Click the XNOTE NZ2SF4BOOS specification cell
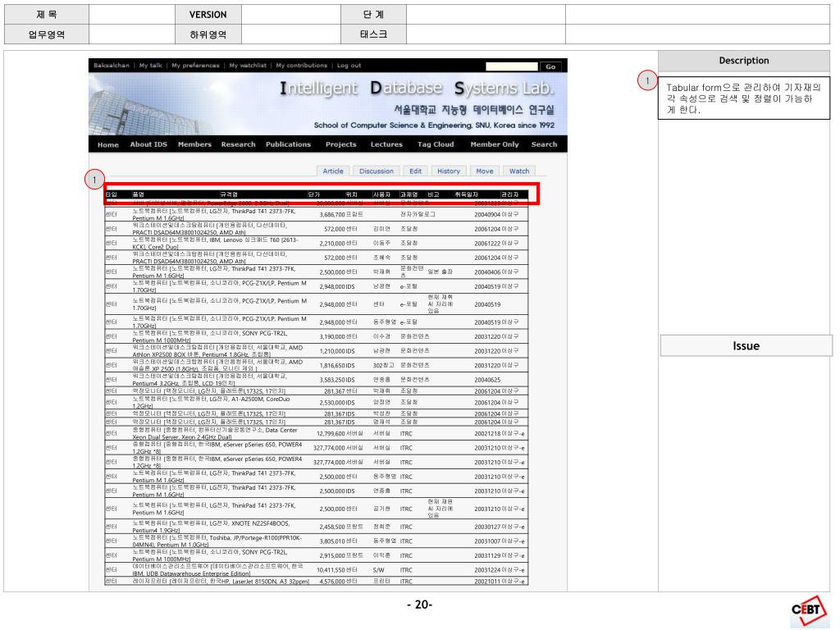Image resolution: width=840 pixels, height=630 pixels. (212, 527)
